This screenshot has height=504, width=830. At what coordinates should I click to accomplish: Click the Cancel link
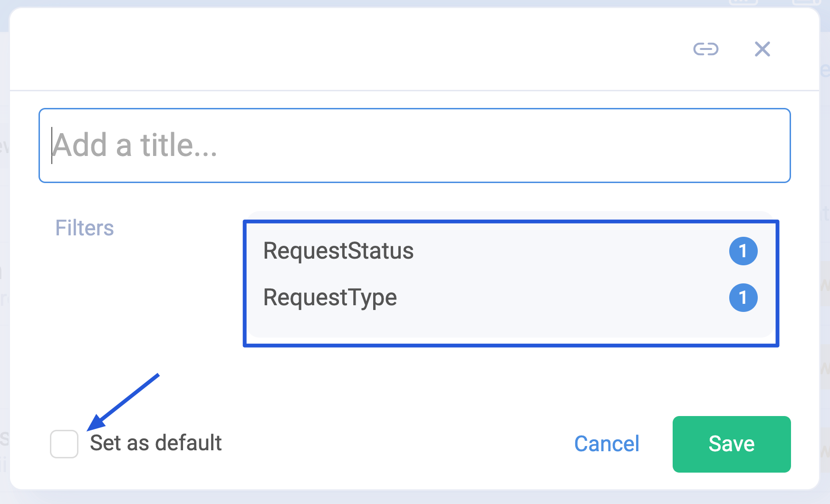click(x=607, y=444)
